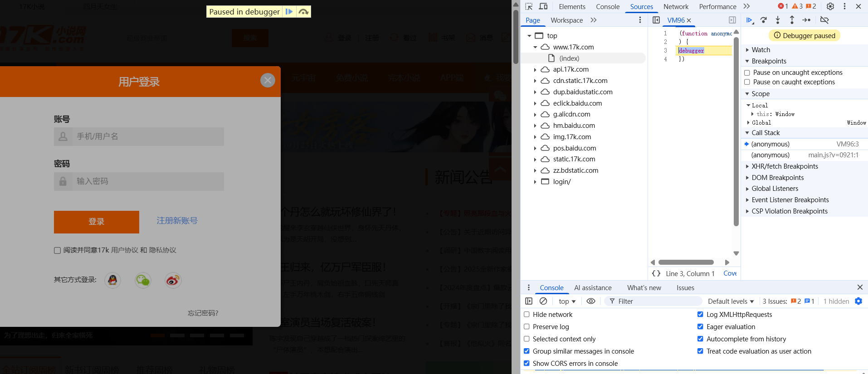This screenshot has height=374, width=868.
Task: Click the errors count badge
Action: pos(783,6)
